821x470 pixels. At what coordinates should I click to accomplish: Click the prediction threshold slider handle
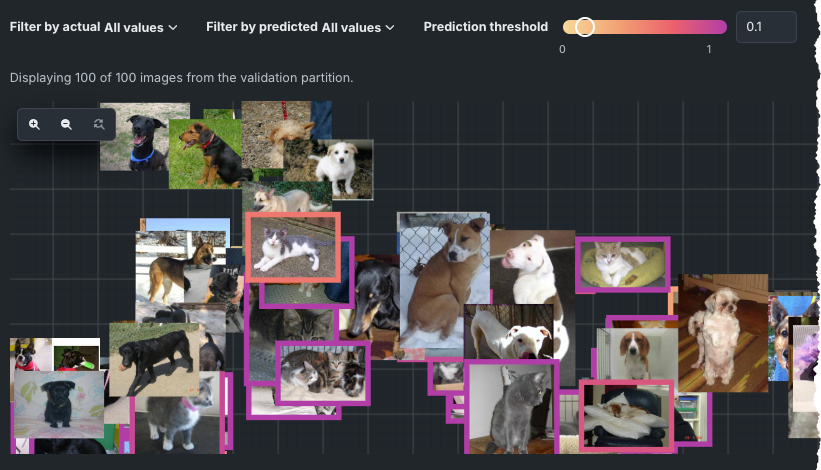(x=584, y=27)
